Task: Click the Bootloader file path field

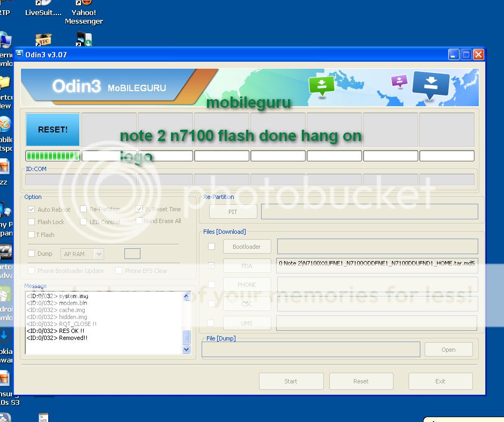Action: (x=377, y=246)
